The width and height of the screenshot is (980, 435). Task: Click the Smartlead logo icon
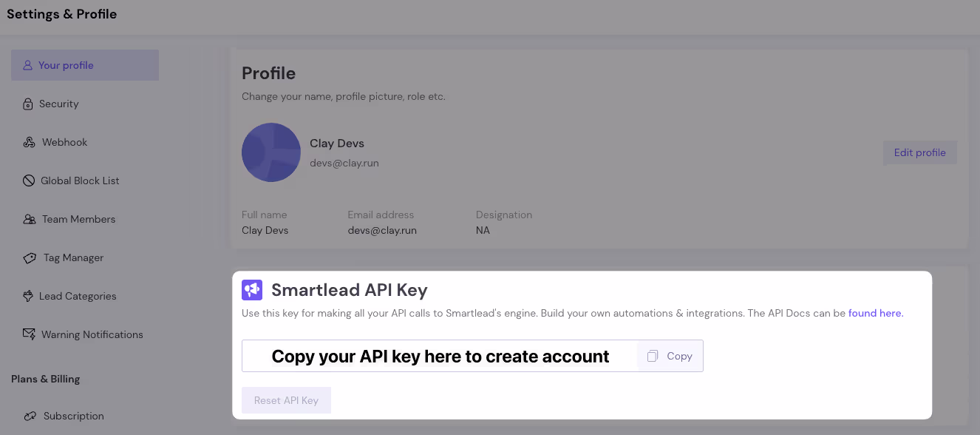pos(252,290)
